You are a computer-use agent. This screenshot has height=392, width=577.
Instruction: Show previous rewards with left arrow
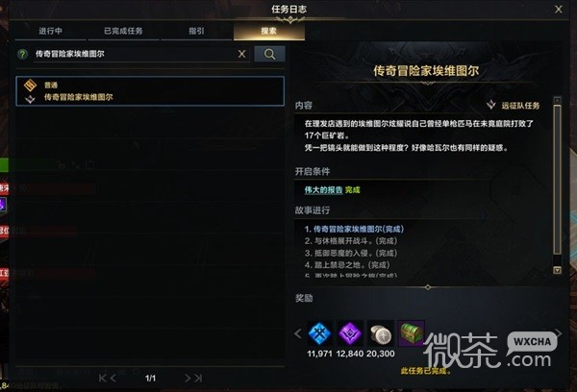click(298, 334)
